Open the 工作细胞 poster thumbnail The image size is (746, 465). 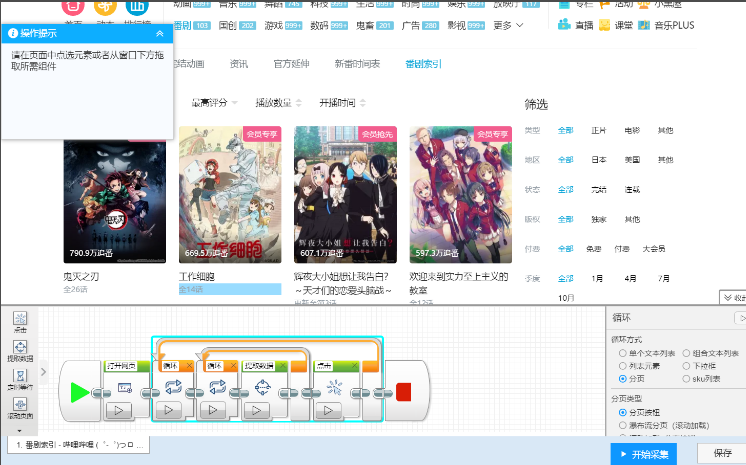coord(230,194)
